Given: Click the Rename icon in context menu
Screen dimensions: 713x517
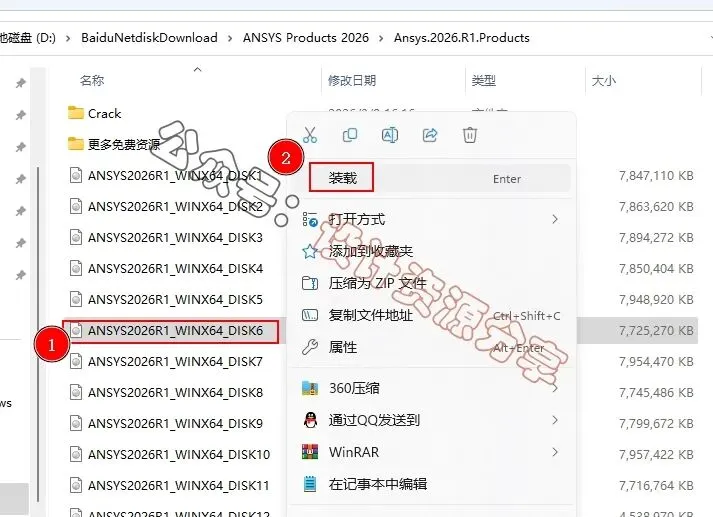Looking at the screenshot, I should (x=390, y=135).
